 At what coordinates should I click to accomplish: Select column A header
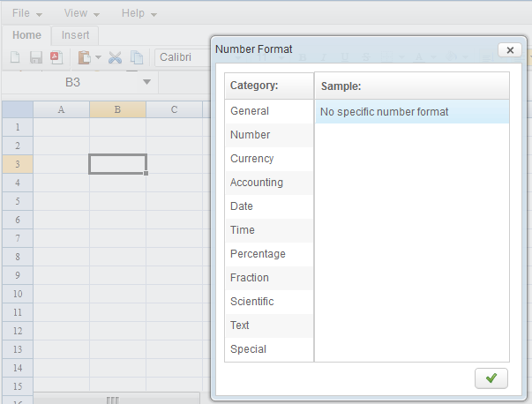[x=61, y=109]
